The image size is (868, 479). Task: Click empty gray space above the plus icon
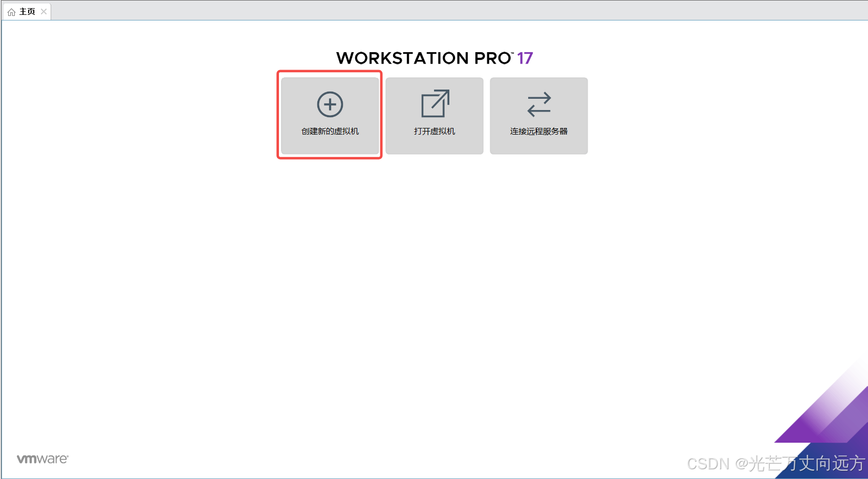pos(330,84)
